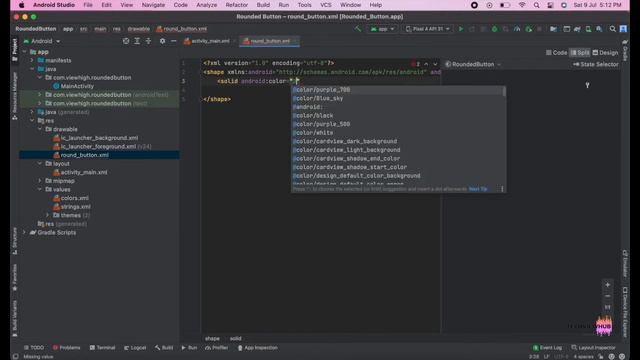The height and width of the screenshot is (360, 640).
Task: Open the VCS menu
Action: click(326, 5)
